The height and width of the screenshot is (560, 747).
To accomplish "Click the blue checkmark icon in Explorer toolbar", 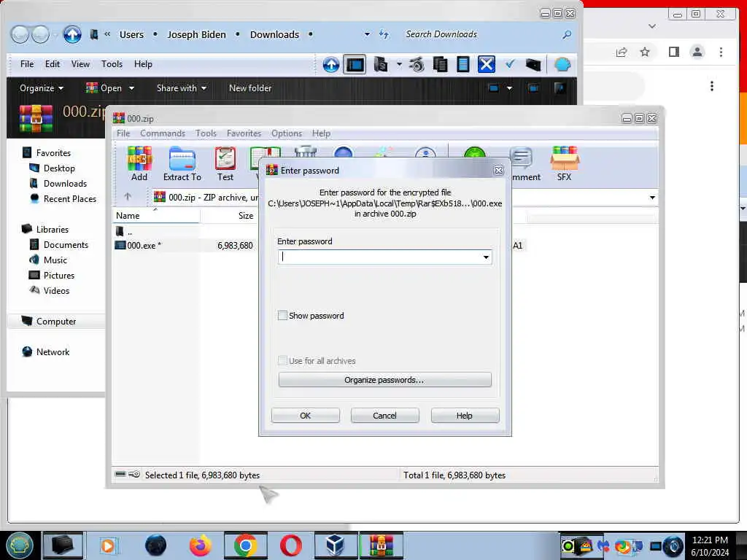I will tap(510, 64).
